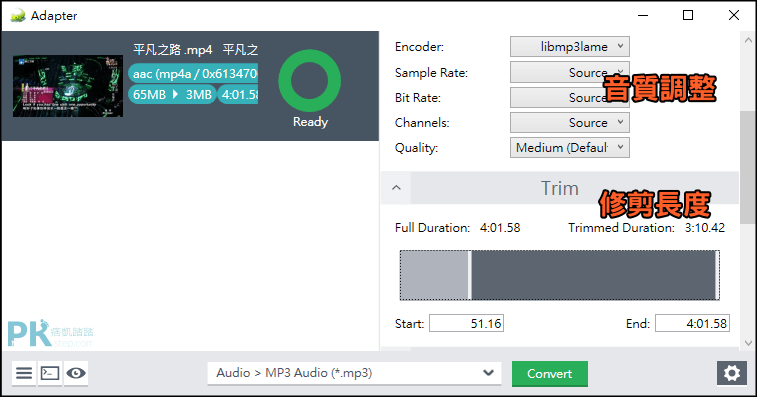Image resolution: width=757 pixels, height=397 pixels.
Task: Open the Channels dropdown
Action: click(x=570, y=123)
